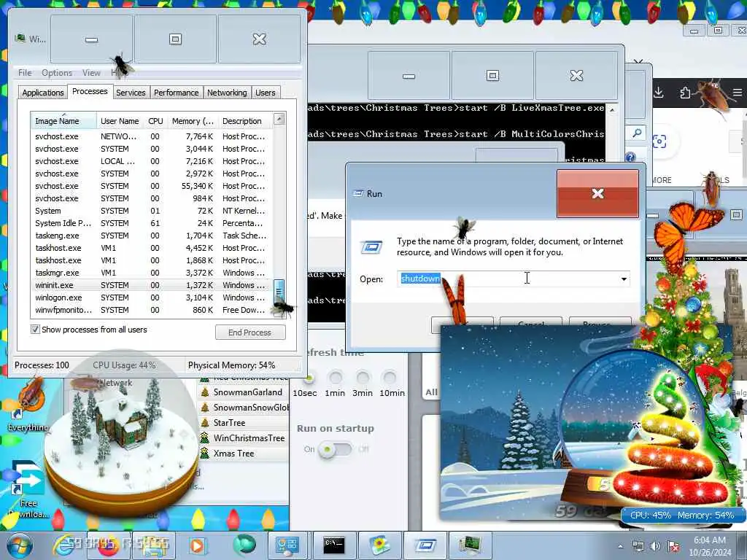Open Action Center flag in tray
The image size is (747, 560).
(x=673, y=546)
